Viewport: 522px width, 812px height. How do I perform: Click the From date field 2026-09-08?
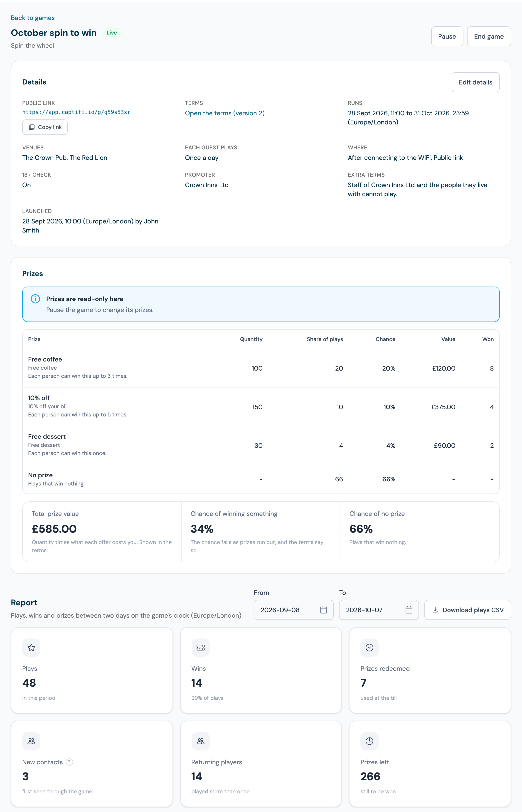[293, 610]
